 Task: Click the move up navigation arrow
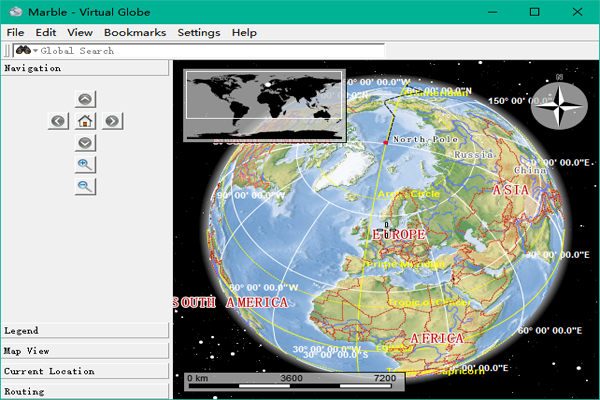click(x=85, y=100)
